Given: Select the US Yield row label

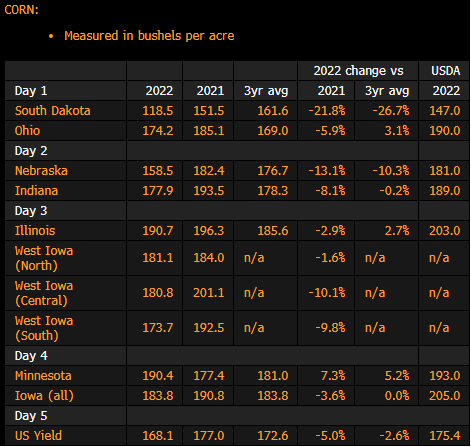Looking at the screenshot, I should 38,436.
